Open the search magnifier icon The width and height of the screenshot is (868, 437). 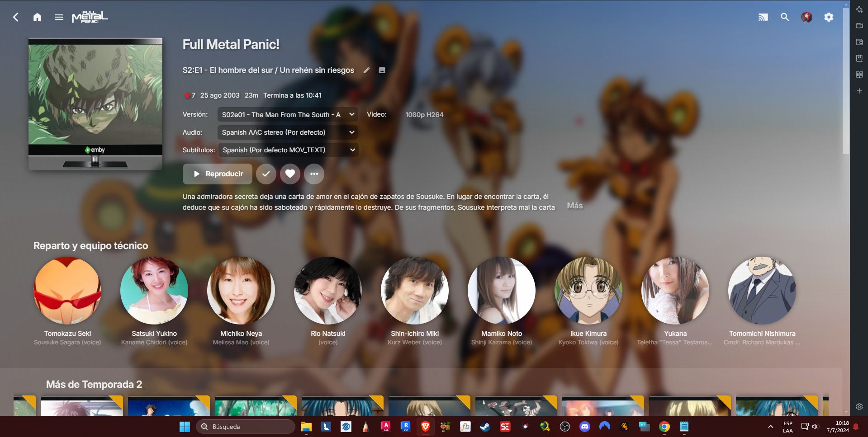785,17
